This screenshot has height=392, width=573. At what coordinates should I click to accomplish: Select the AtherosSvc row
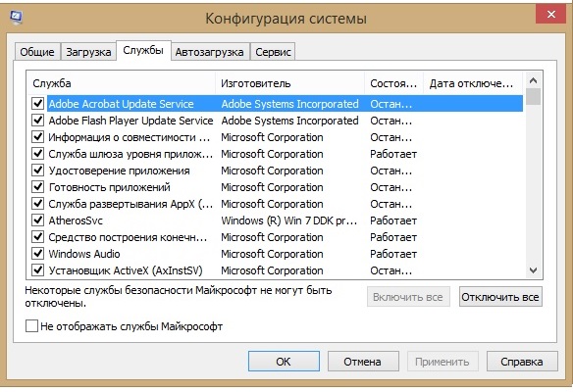277,220
